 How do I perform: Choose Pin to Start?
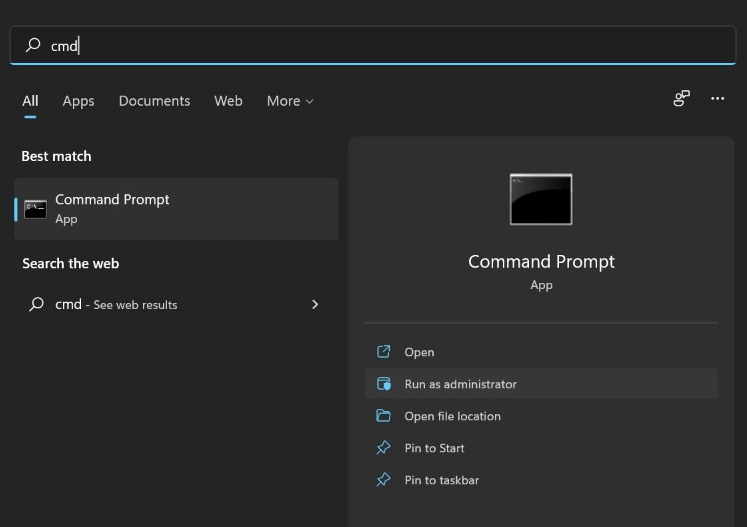(541, 448)
